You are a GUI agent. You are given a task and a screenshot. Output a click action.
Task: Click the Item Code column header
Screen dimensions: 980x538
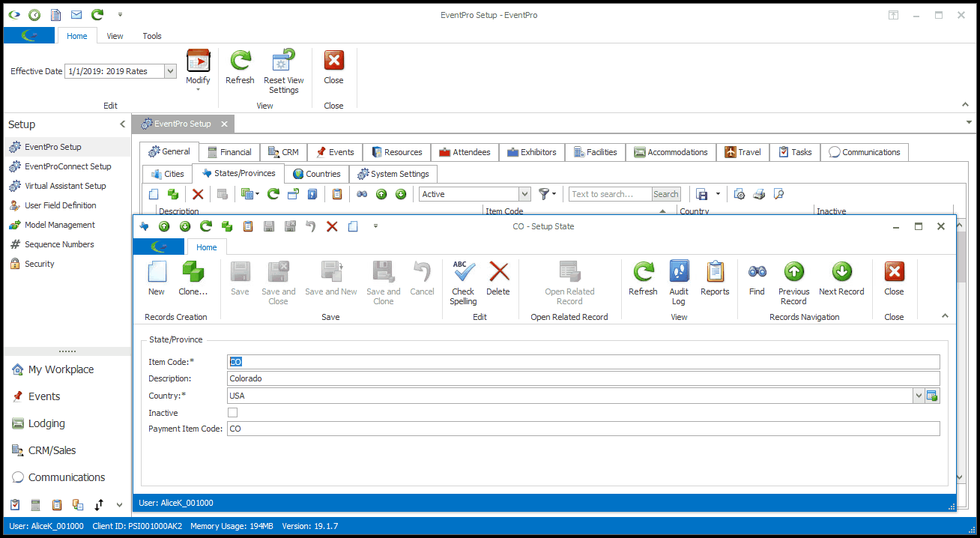click(579, 211)
